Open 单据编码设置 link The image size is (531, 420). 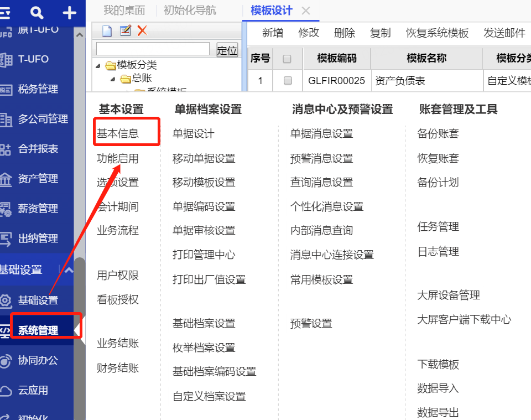(x=204, y=206)
